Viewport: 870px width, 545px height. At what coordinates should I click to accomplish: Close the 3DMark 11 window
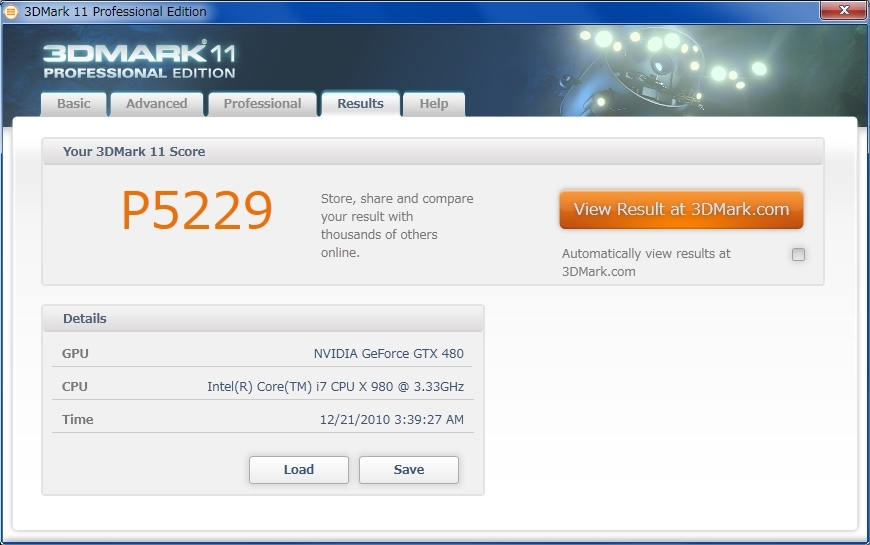coord(844,9)
